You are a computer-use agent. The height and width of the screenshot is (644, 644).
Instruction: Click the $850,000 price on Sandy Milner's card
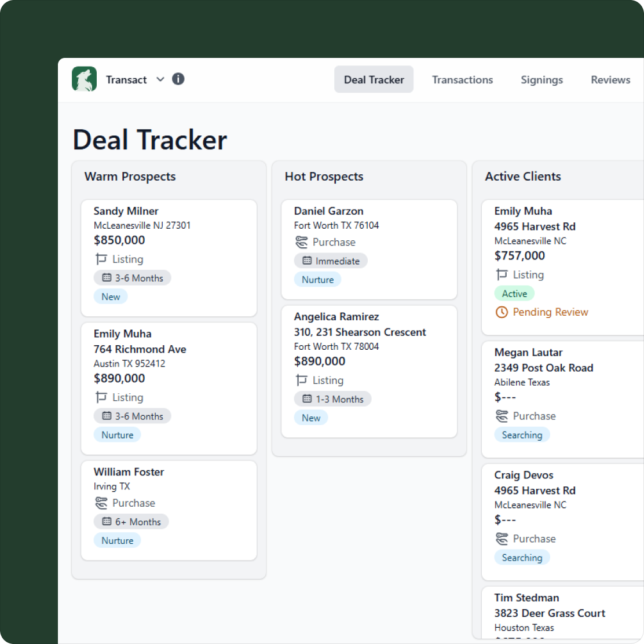pyautogui.click(x=119, y=240)
